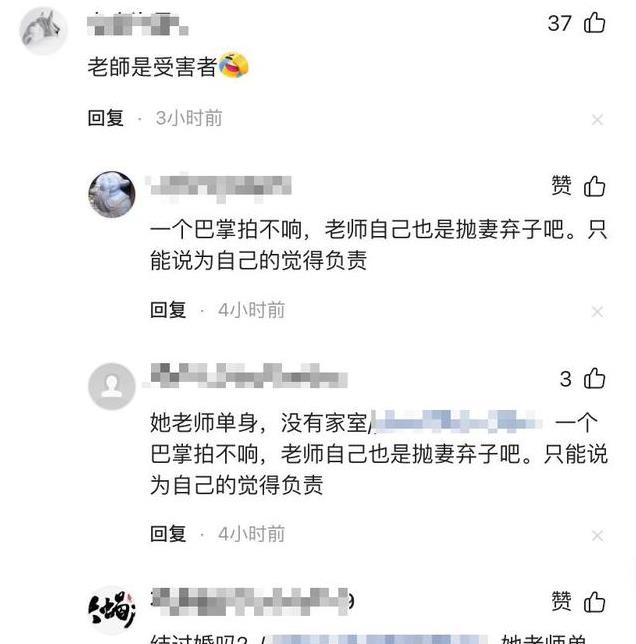Tap the blurred username of top commenter
The height and width of the screenshot is (644, 636).
[138, 24]
